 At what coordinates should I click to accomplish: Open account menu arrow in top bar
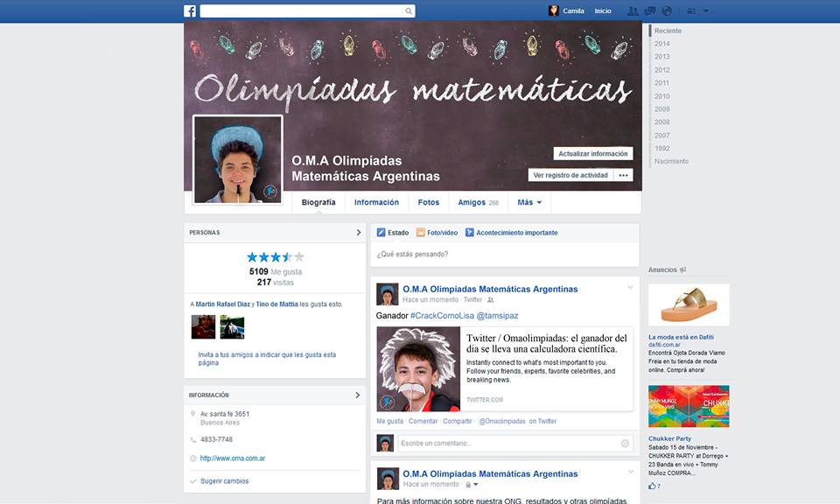tap(706, 10)
